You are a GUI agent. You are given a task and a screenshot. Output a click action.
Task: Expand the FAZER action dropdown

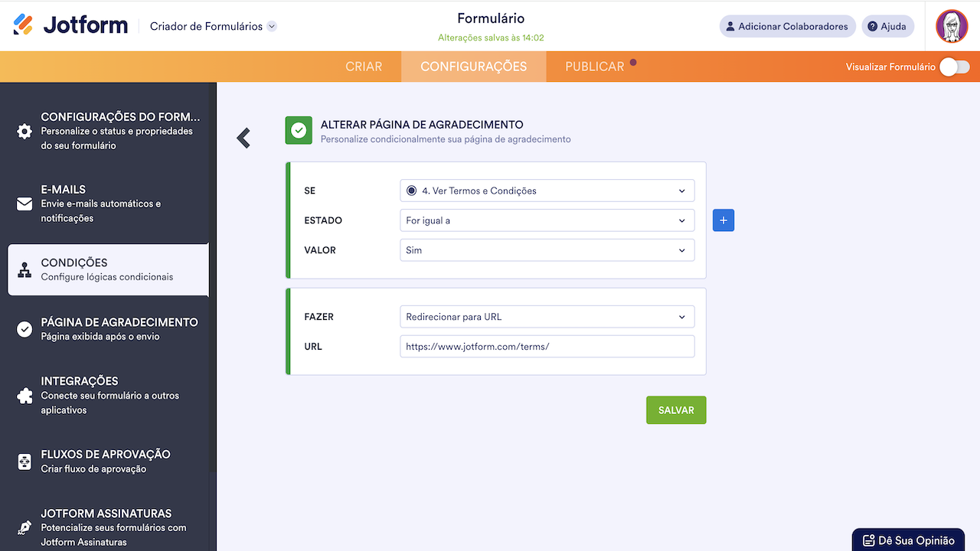[x=547, y=317]
